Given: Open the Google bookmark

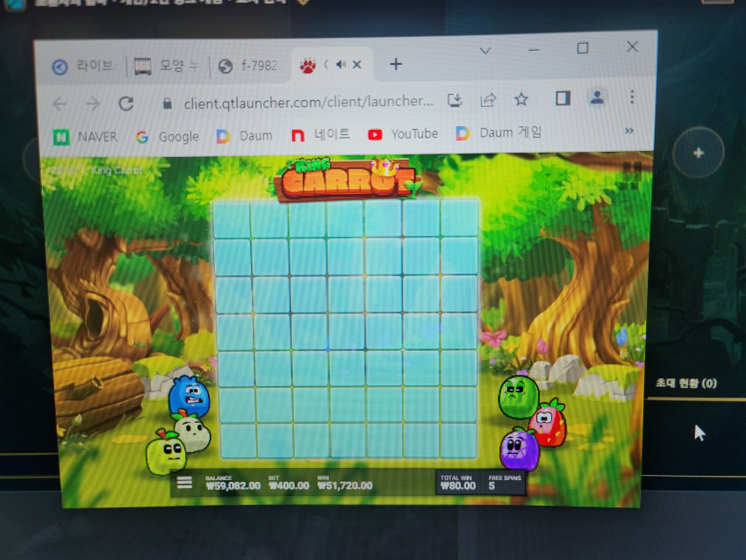Looking at the screenshot, I should click(168, 137).
